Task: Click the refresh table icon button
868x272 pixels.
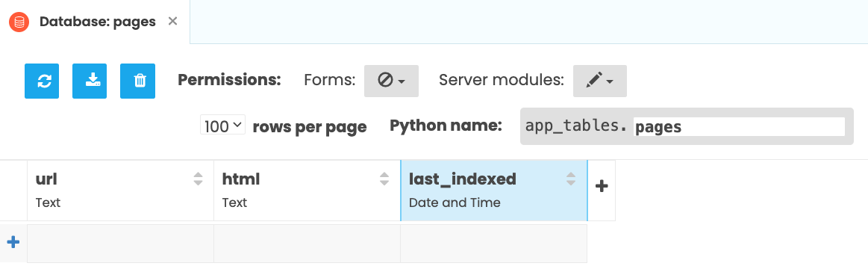Action: point(42,81)
